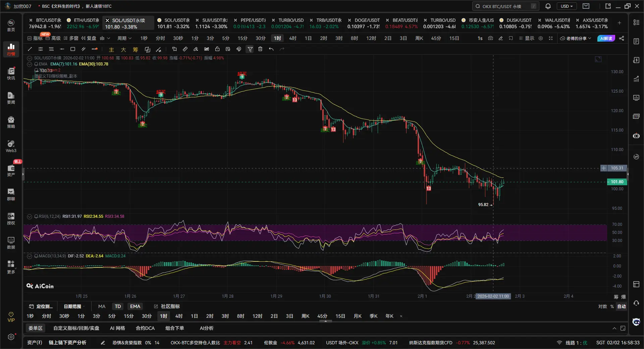Screen dimensions: 644x349
Task: Take a chart screenshot with camera icon
Action: pyautogui.click(x=490, y=38)
